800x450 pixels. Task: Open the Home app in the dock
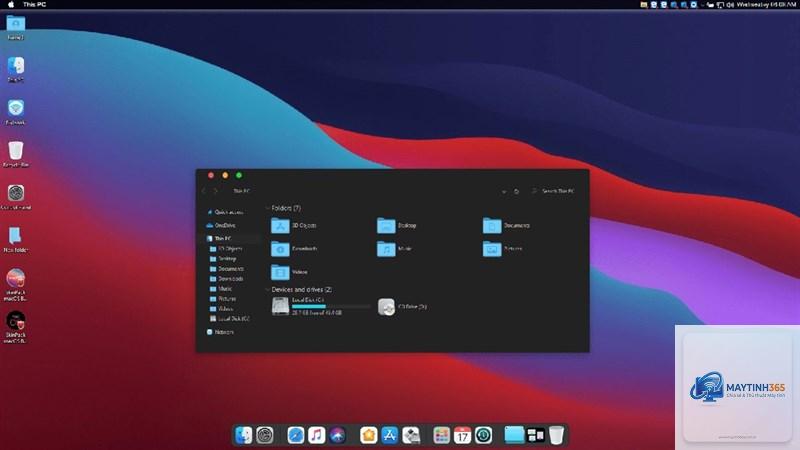368,435
